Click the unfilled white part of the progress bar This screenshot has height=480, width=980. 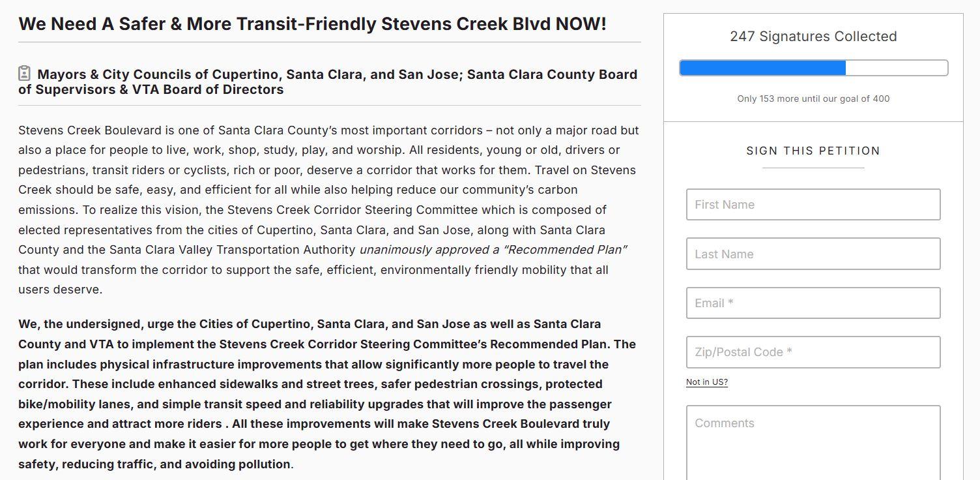(896, 68)
